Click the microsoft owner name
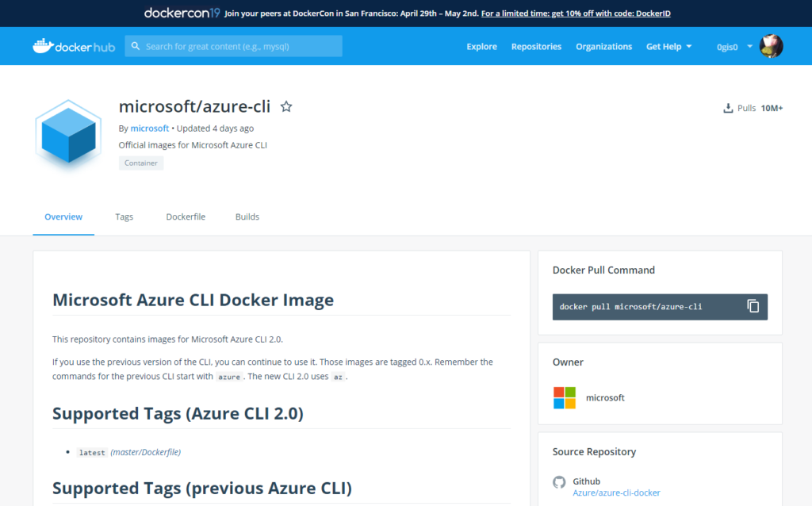 (x=605, y=398)
